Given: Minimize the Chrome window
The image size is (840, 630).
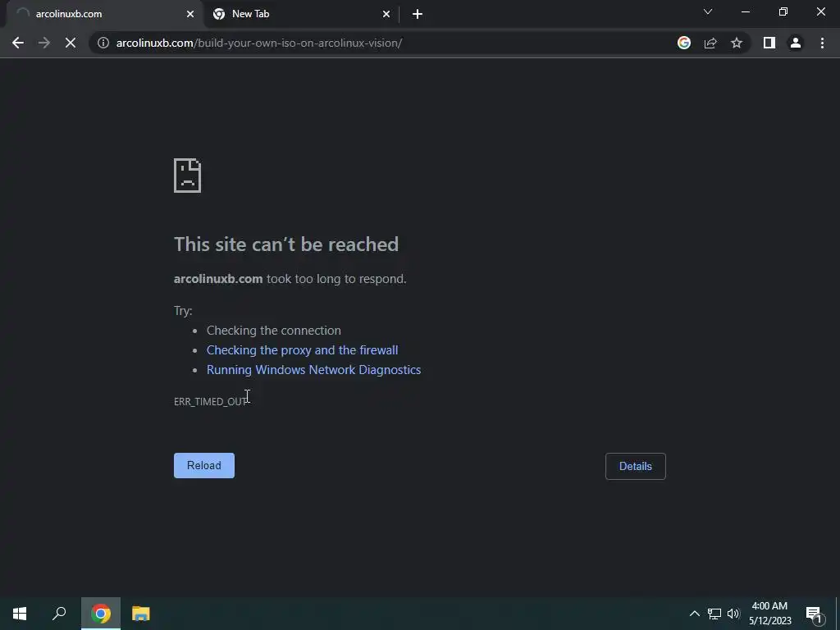Looking at the screenshot, I should pyautogui.click(x=745, y=11).
